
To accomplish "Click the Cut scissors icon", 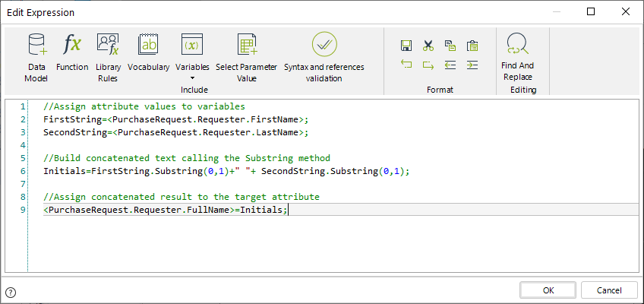I will (428, 46).
